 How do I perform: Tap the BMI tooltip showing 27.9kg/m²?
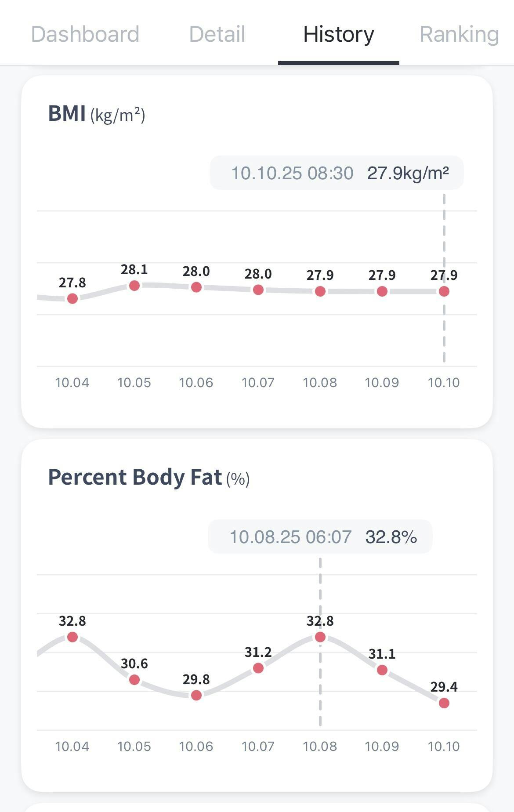pyautogui.click(x=337, y=173)
